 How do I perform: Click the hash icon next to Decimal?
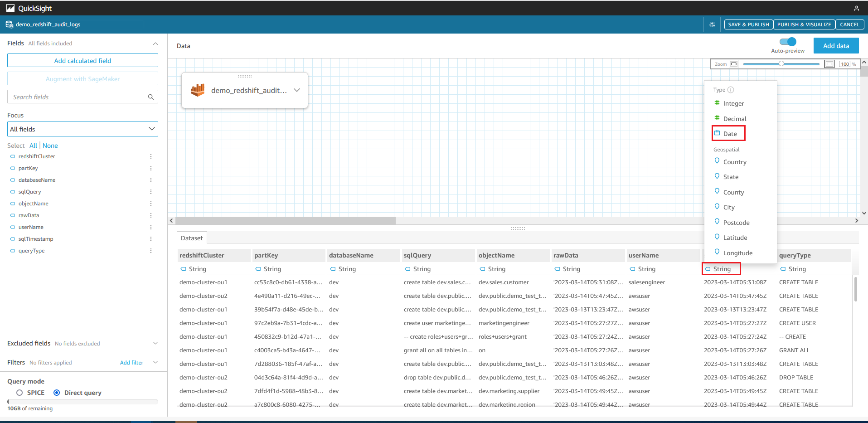pos(717,118)
